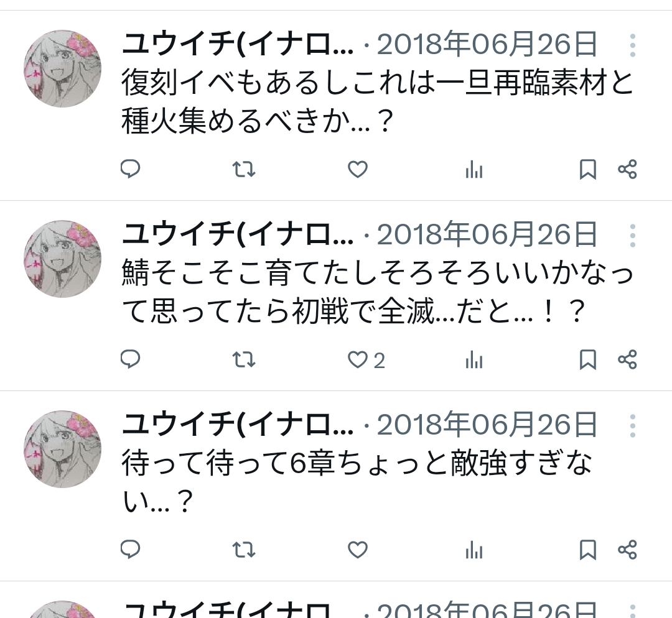Open more options for the 鯖そこそこ tweet
This screenshot has height=618, width=672.
coord(633,235)
